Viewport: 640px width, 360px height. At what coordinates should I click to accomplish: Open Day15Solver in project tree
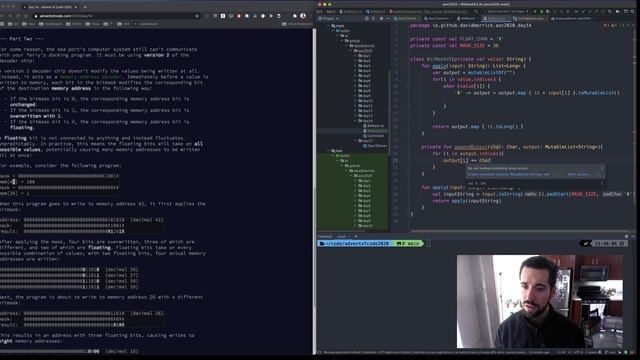[375, 146]
